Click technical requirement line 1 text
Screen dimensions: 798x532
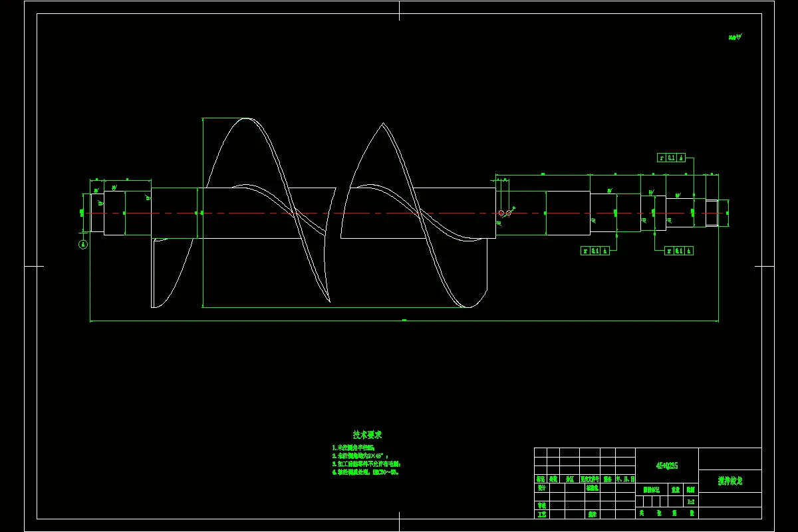tap(353, 448)
